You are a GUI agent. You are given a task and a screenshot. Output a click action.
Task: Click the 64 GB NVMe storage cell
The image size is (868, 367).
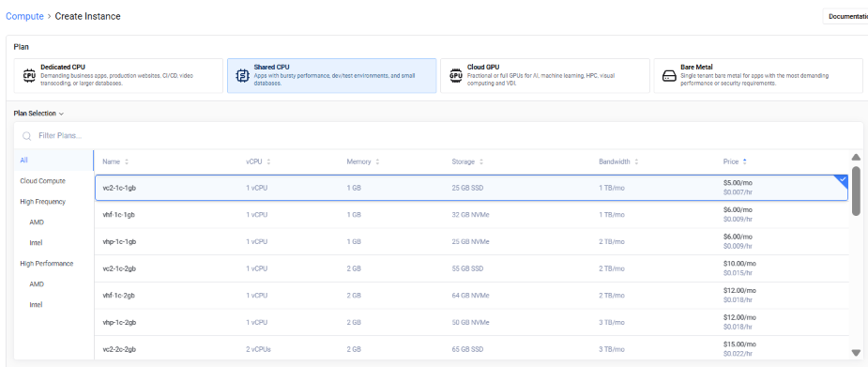point(470,296)
